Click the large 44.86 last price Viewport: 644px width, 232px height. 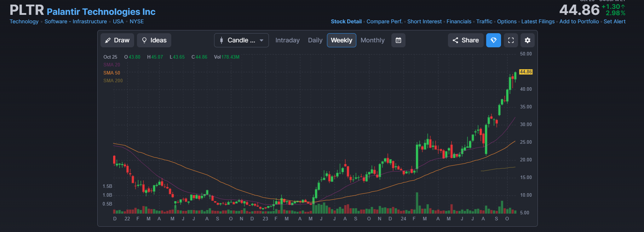[x=579, y=10]
